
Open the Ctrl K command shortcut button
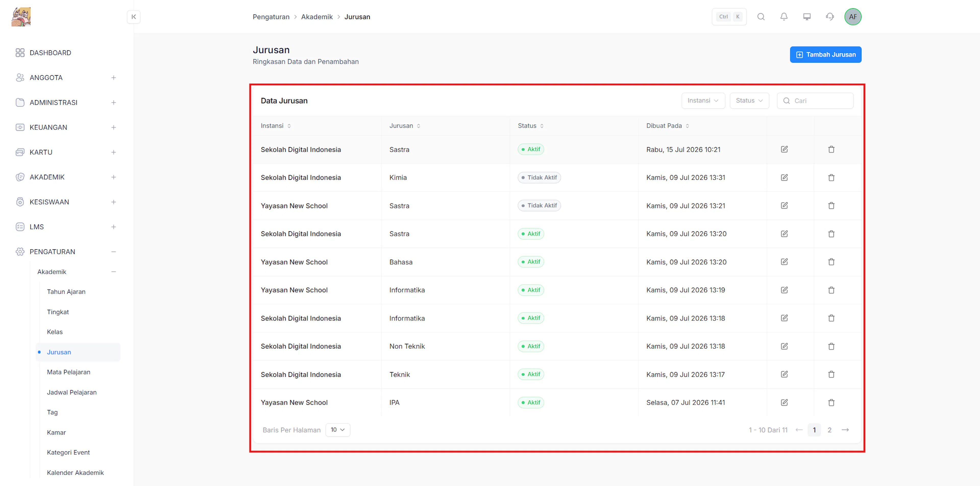(x=729, y=17)
